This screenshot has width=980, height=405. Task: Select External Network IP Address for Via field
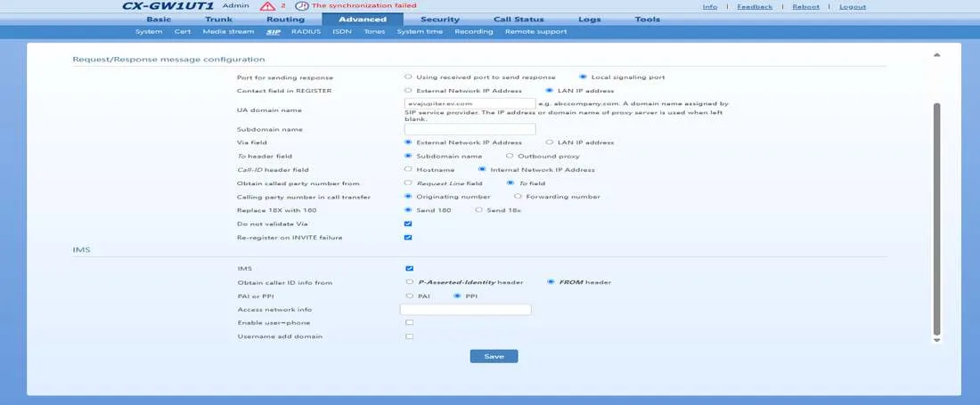(x=408, y=142)
